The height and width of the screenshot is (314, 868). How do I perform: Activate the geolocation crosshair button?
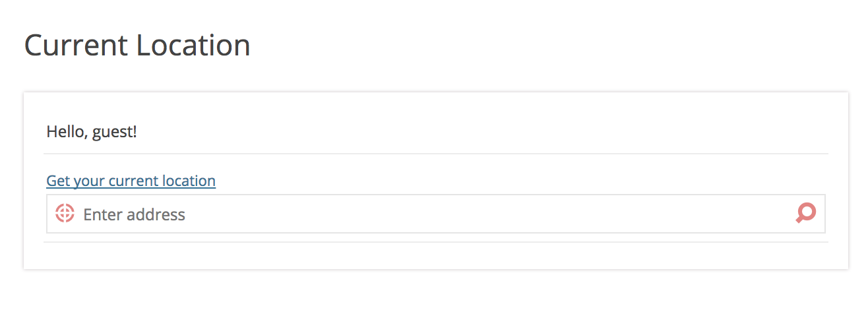(65, 213)
